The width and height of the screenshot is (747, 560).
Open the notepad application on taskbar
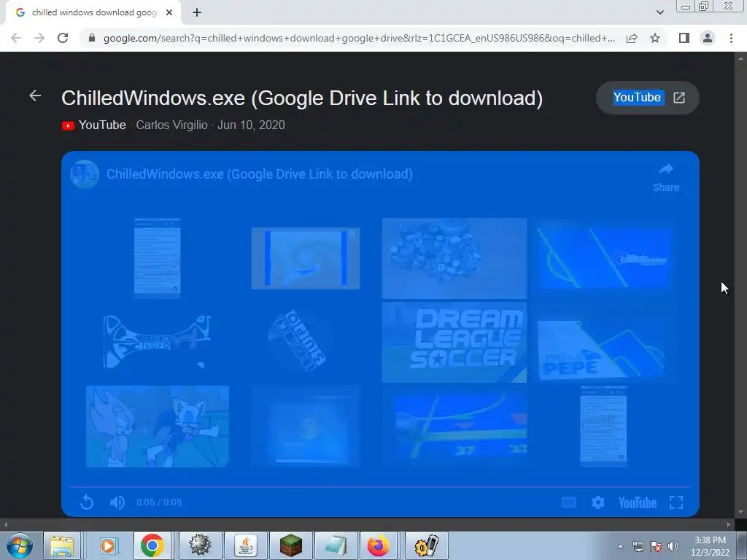[x=336, y=545]
